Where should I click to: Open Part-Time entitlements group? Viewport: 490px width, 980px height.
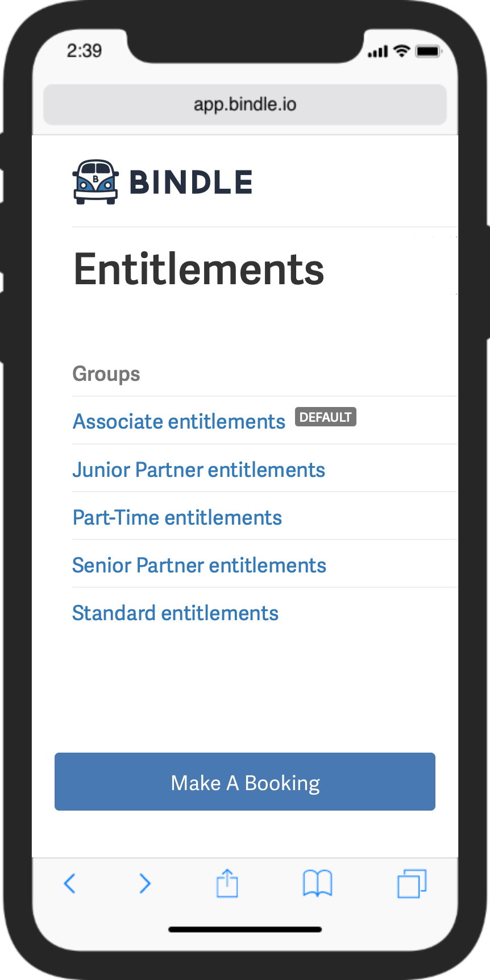(x=177, y=518)
